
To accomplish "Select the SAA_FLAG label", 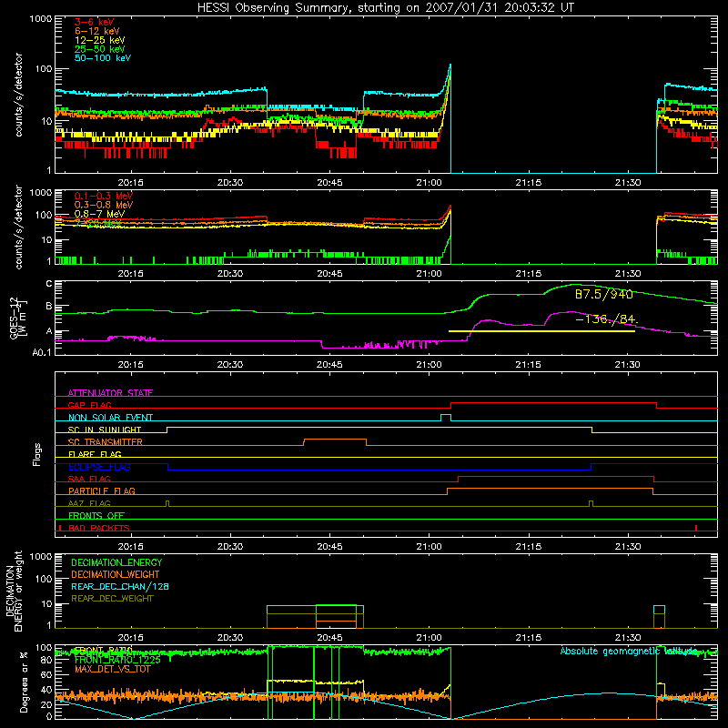I will (89, 479).
